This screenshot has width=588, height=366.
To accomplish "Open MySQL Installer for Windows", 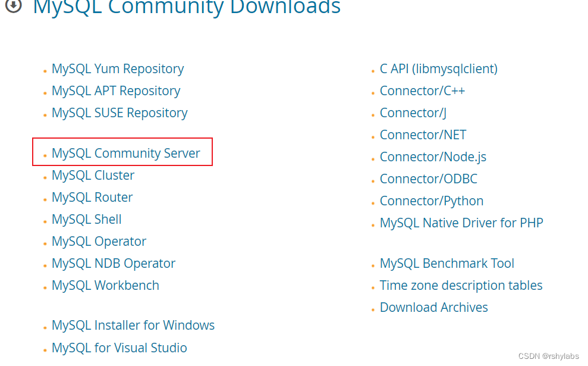I will 133,325.
